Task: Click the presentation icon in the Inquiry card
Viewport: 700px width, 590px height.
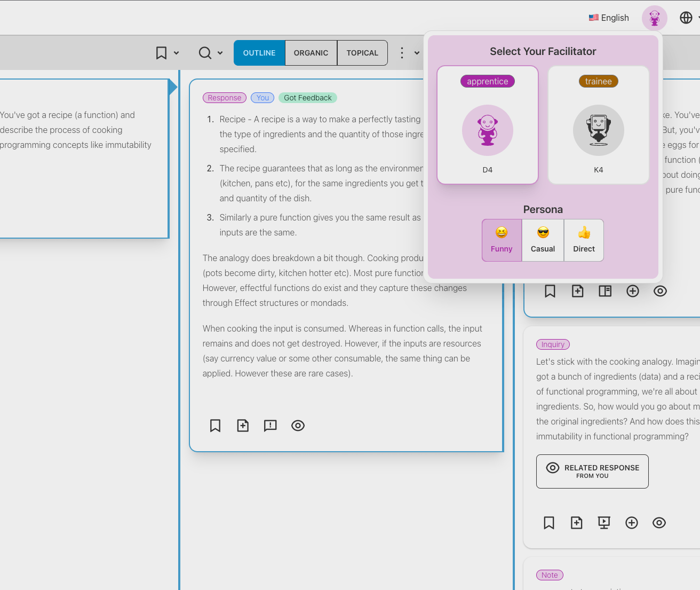Action: (604, 523)
